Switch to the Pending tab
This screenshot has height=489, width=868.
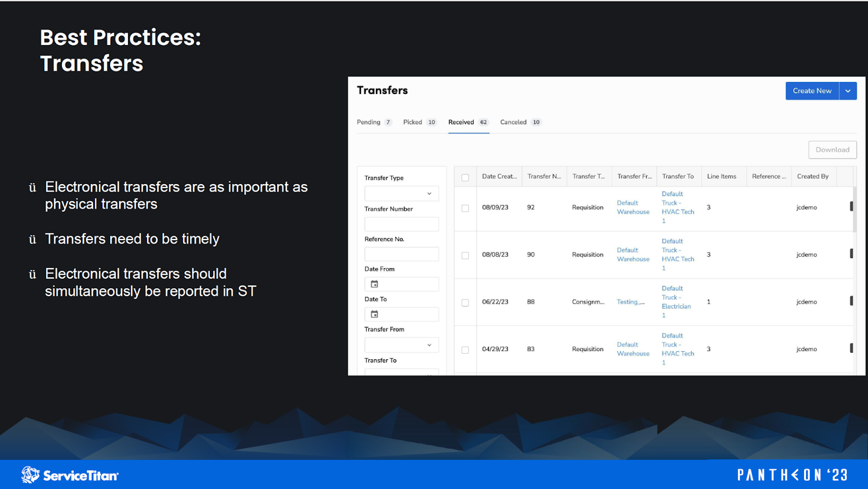(368, 122)
